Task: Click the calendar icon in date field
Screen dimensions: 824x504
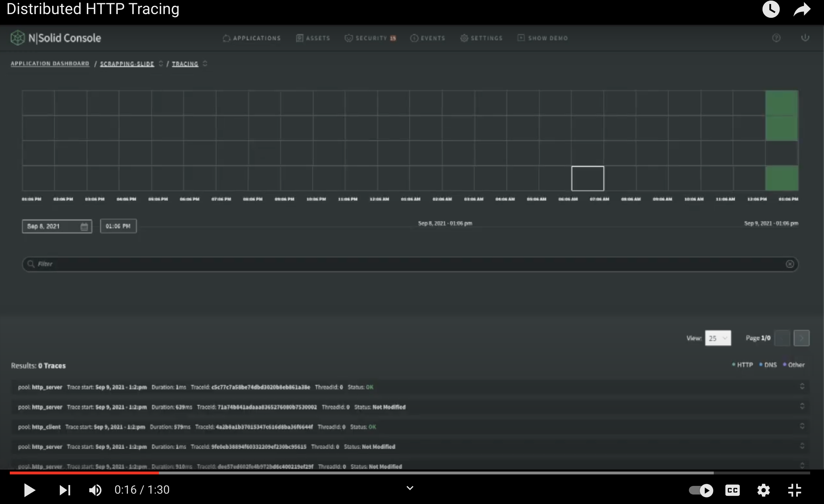Action: click(x=84, y=227)
